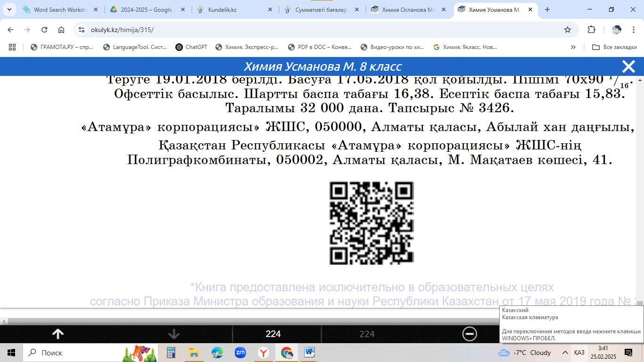Image resolution: width=644 pixels, height=362 pixels.
Task: Open the Chrome three-dot menu
Action: 633,30
